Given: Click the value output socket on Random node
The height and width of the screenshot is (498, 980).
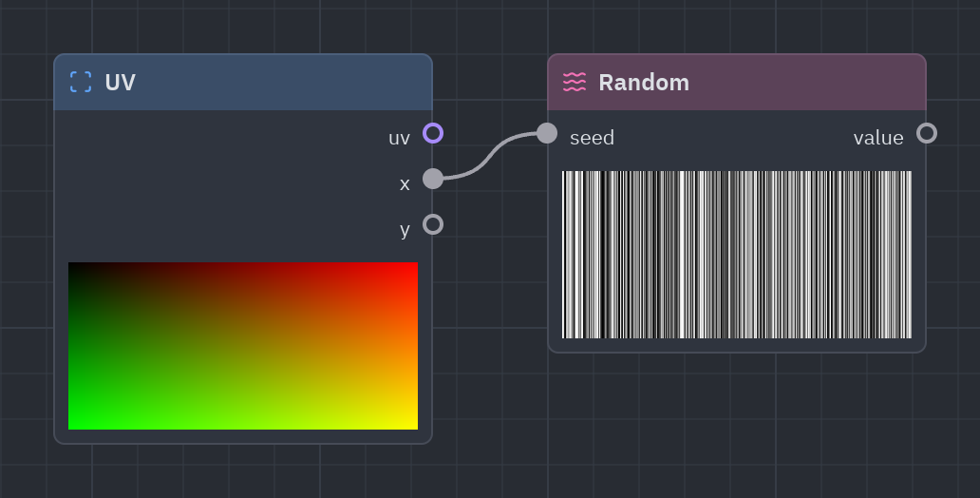Looking at the screenshot, I should (x=927, y=133).
